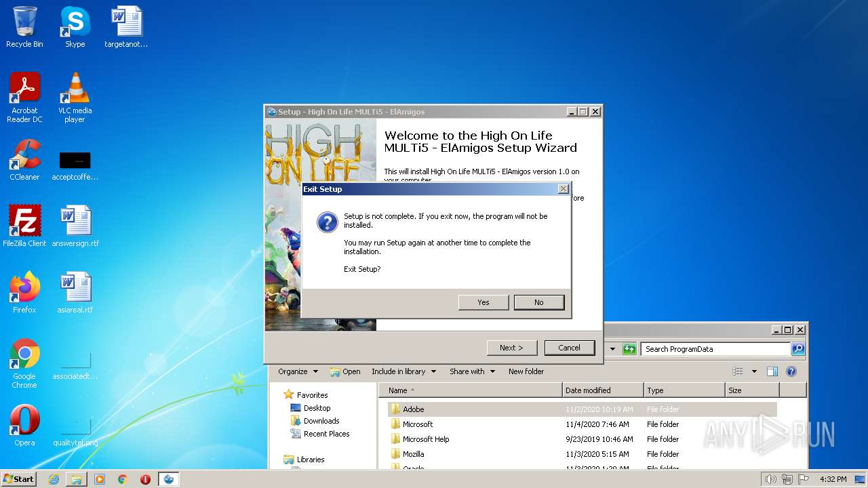Open Opera from the taskbar
The height and width of the screenshot is (488, 868).
pyautogui.click(x=145, y=479)
